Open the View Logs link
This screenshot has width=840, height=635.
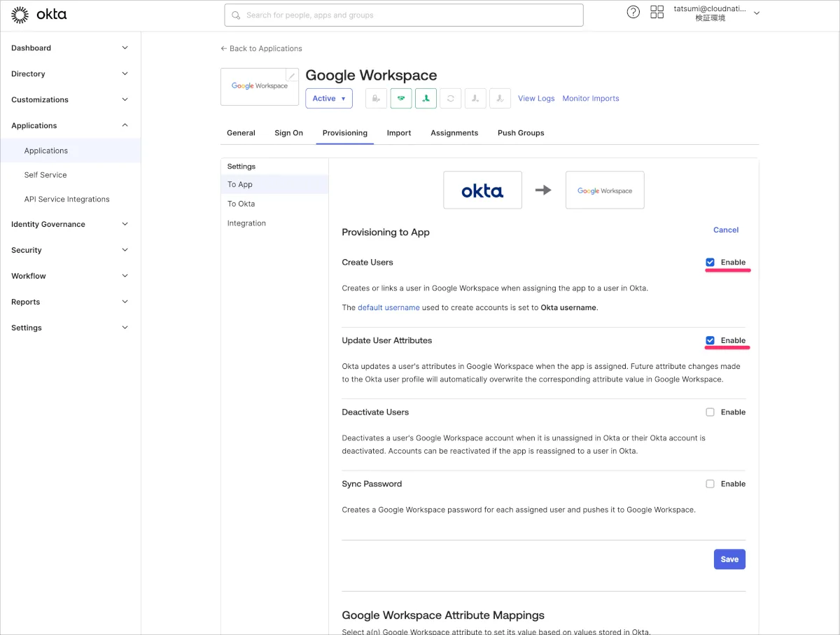point(536,99)
